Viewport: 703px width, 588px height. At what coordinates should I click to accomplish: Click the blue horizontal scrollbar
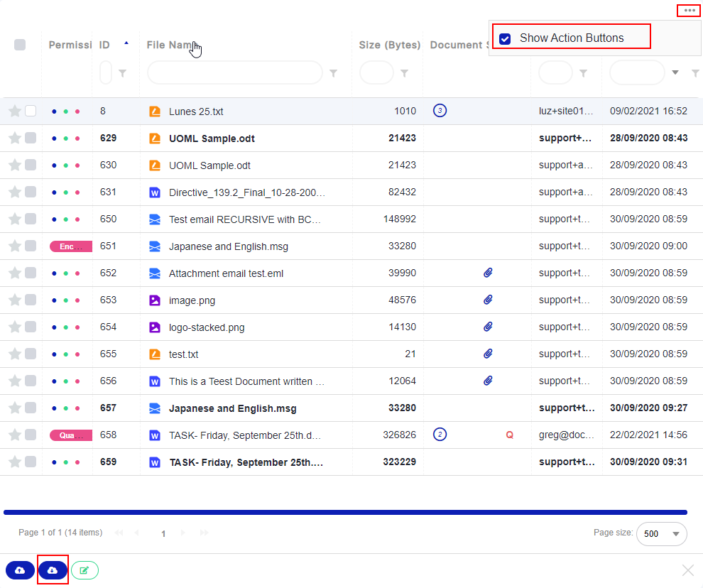point(345,512)
